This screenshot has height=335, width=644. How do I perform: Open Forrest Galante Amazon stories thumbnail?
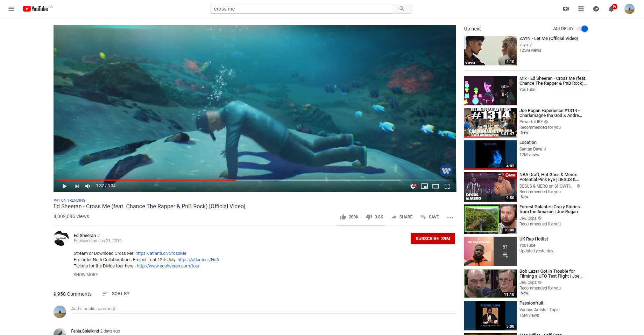(490, 219)
